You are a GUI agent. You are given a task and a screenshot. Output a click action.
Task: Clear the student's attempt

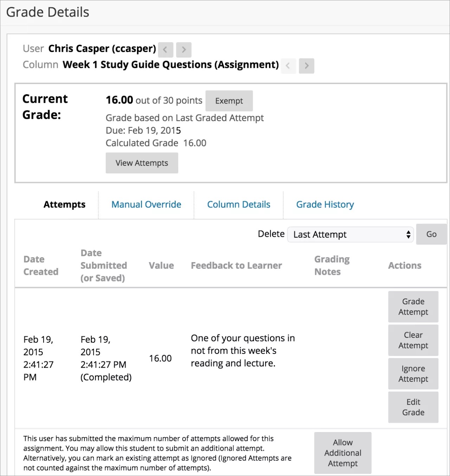pyautogui.click(x=413, y=340)
